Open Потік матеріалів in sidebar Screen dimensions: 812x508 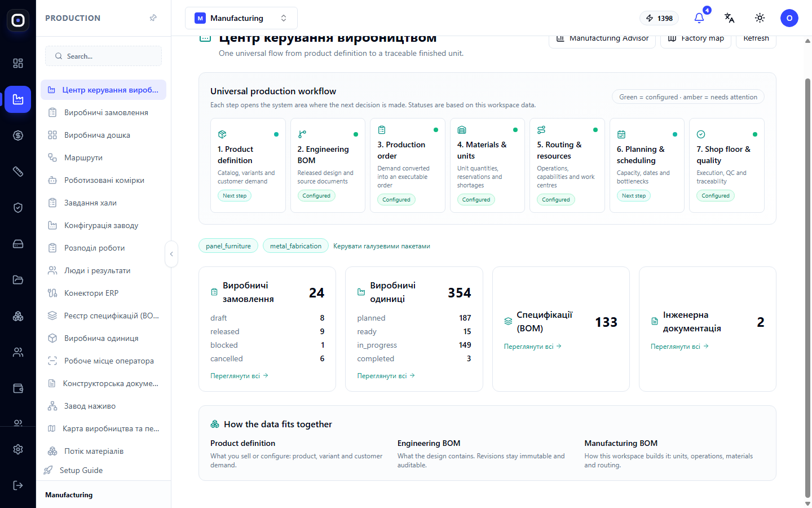click(x=103, y=451)
